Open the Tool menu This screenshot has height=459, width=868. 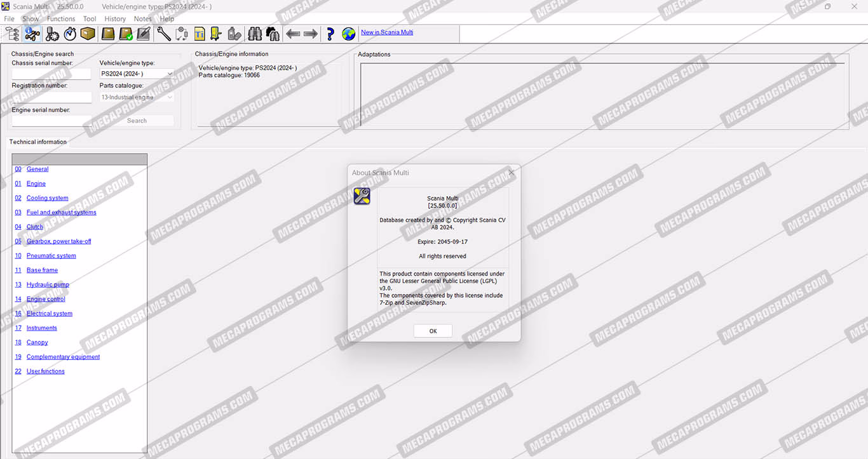point(90,19)
